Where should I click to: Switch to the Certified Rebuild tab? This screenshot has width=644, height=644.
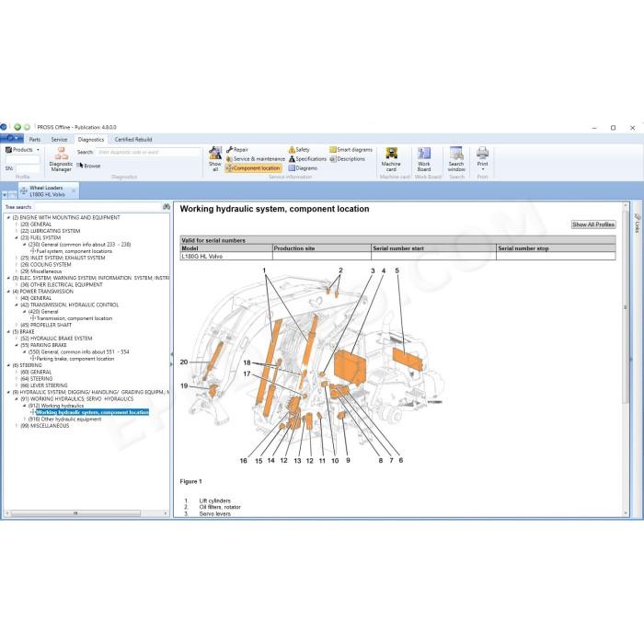tap(133, 140)
